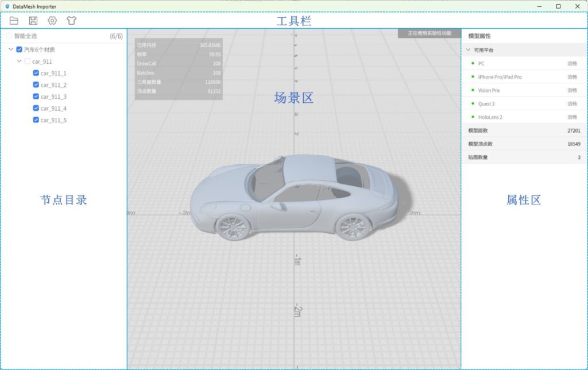Check the car_911 parent node checkbox
The image size is (588, 370).
click(28, 61)
